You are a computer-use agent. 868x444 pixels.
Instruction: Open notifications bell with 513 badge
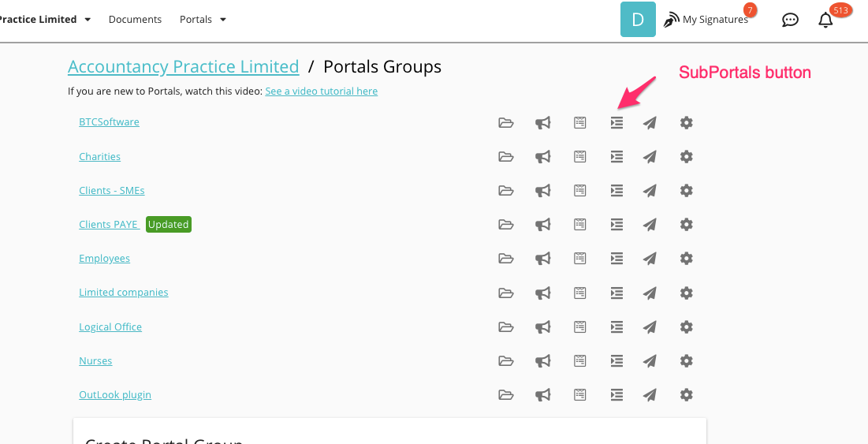(x=825, y=20)
